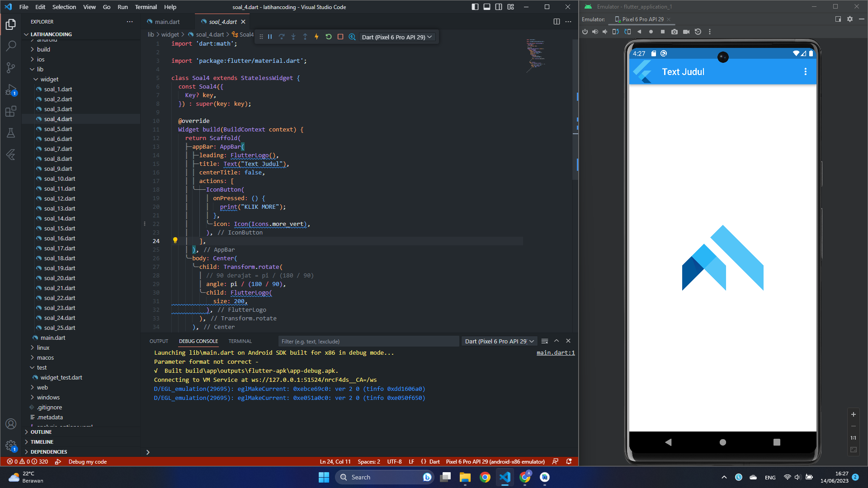Open the Manage gear in activity bar
The image size is (868, 488).
[x=11, y=446]
